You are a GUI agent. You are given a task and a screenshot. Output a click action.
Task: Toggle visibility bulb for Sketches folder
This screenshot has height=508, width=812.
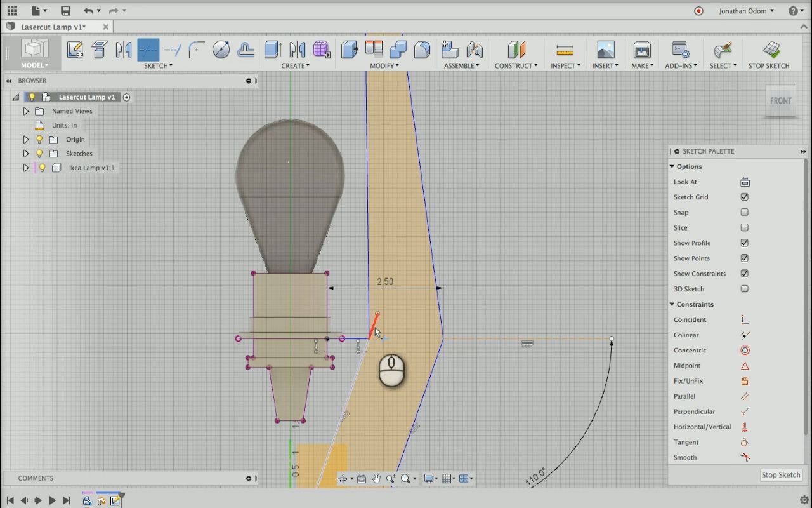click(39, 154)
